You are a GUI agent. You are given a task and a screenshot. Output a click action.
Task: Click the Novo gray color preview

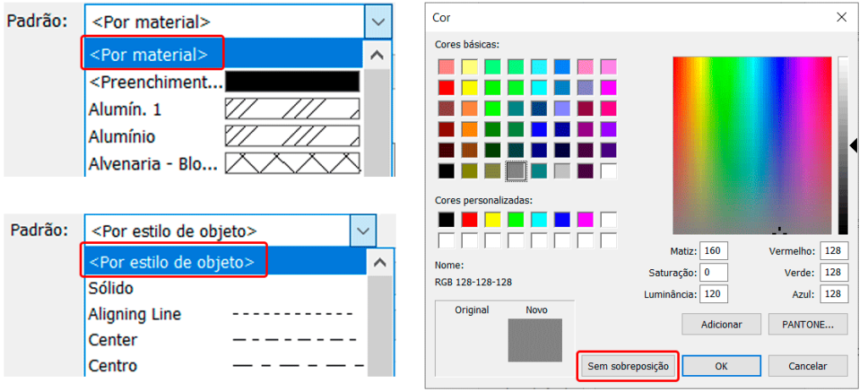point(535,340)
